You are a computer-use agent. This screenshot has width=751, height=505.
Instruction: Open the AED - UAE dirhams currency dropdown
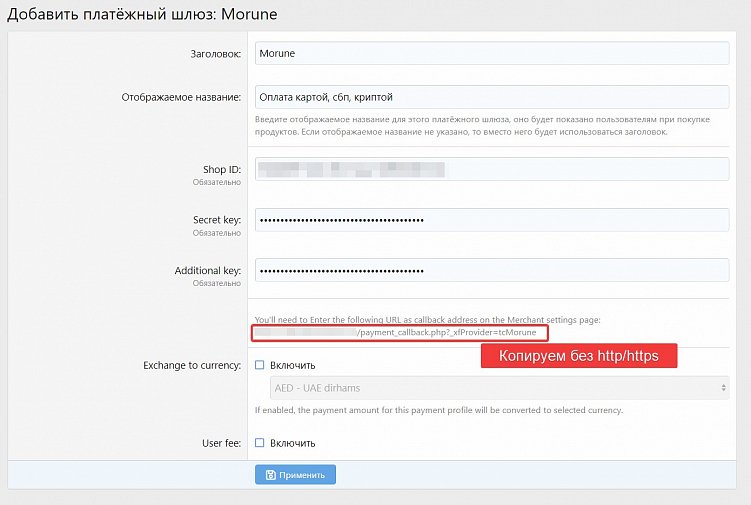[492, 388]
